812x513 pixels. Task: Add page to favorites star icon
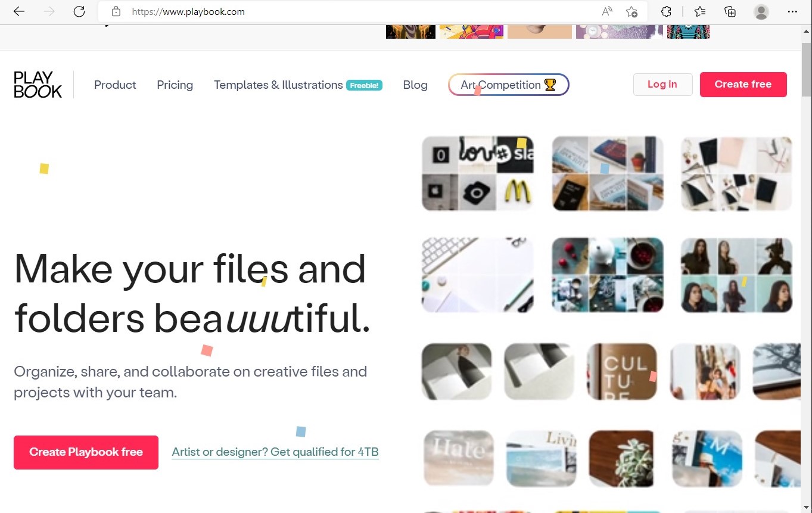[631, 11]
